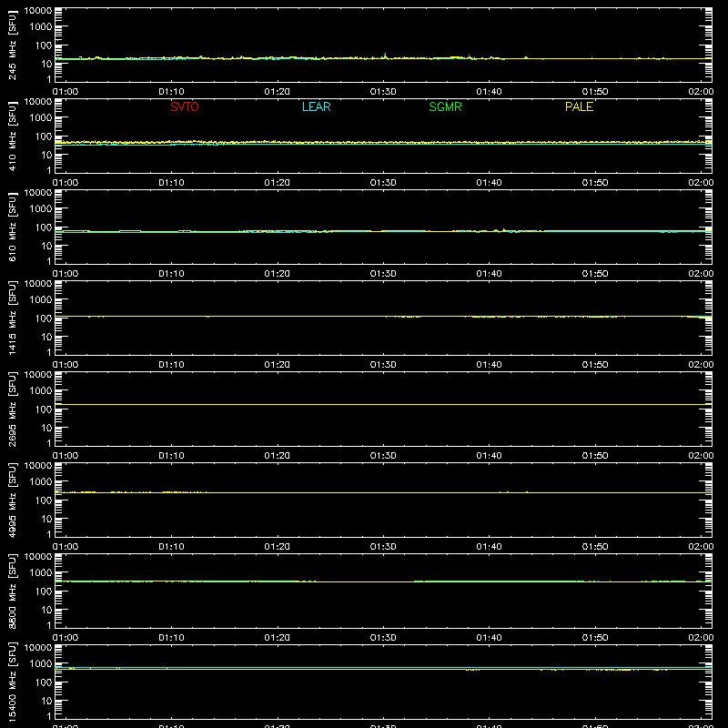Select the 4995 MHz [SFU] axis title
This screenshot has height=728, width=728.
(12, 500)
